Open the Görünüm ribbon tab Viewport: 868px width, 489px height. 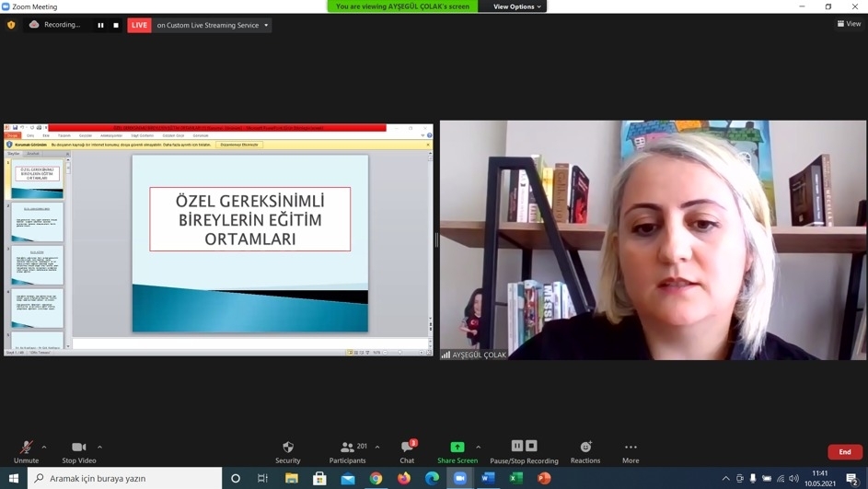[201, 135]
